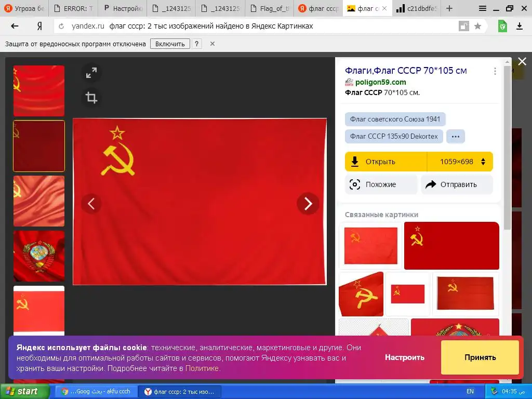Select the wavy red flag thumbnail at top of strip
This screenshot has width=532, height=399.
coord(38,91)
